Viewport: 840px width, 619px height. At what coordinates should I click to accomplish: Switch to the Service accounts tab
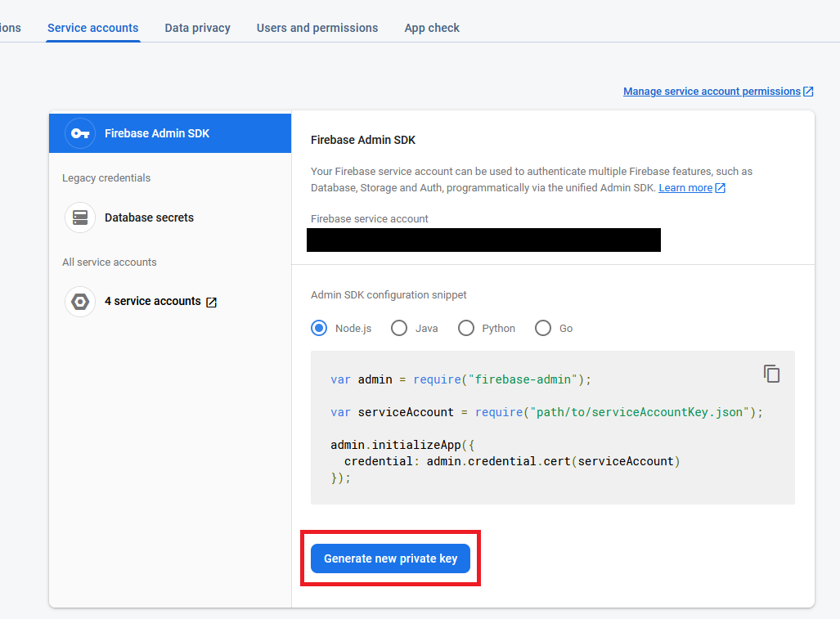(x=92, y=28)
